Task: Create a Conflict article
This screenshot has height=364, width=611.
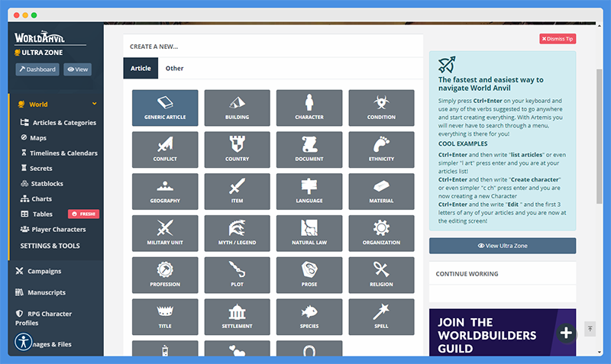Action: tap(165, 150)
